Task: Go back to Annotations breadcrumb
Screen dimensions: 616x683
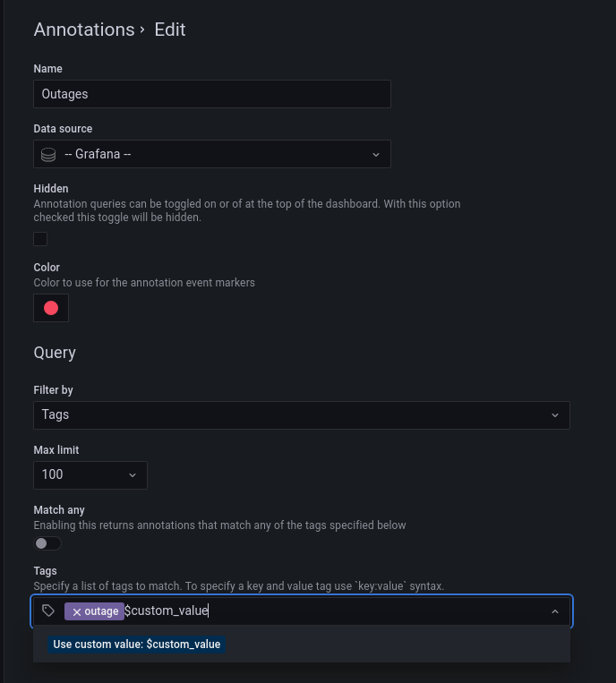Action: pos(83,30)
